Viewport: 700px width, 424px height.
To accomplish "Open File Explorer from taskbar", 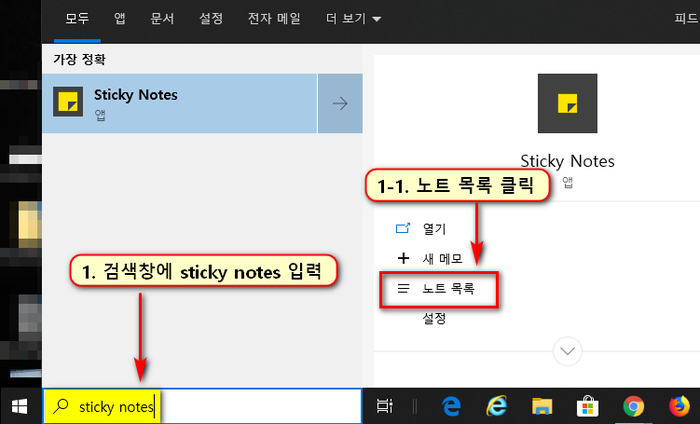I will tap(542, 407).
